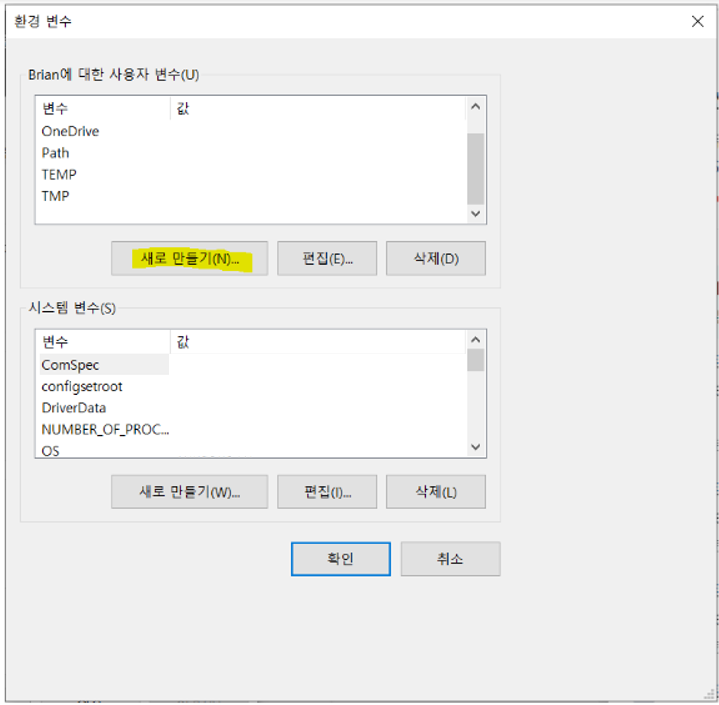Click 새로 만들기(W) for system variables

coord(189,492)
